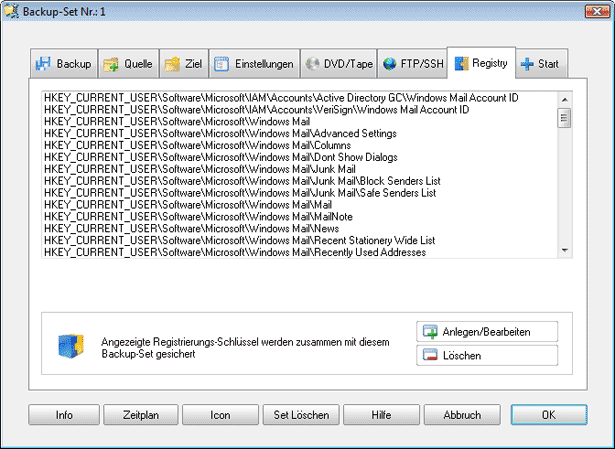Click the Zeitplan button
This screenshot has width=615, height=449.
pyautogui.click(x=141, y=415)
